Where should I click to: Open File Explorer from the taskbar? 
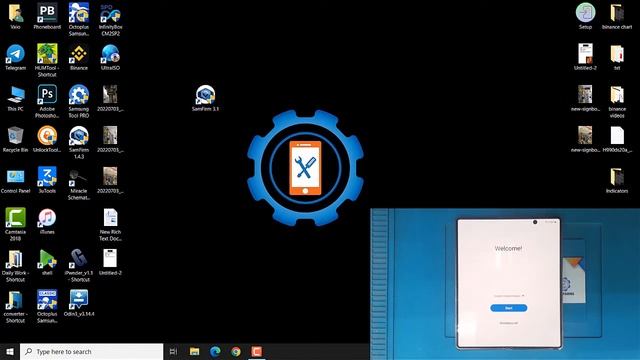[194, 351]
